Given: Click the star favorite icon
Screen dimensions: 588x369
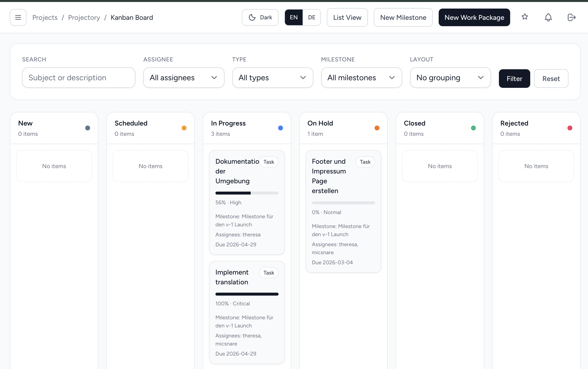Looking at the screenshot, I should 525,17.
